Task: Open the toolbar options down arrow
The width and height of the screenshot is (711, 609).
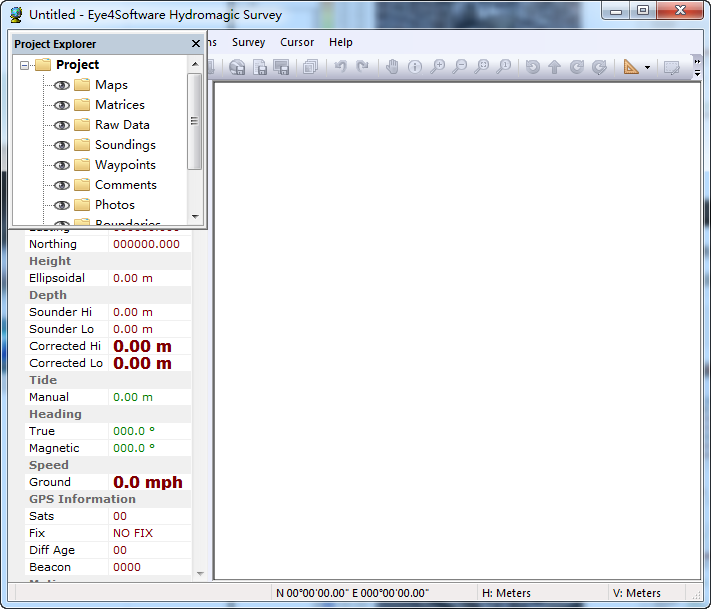Action: pos(697,73)
